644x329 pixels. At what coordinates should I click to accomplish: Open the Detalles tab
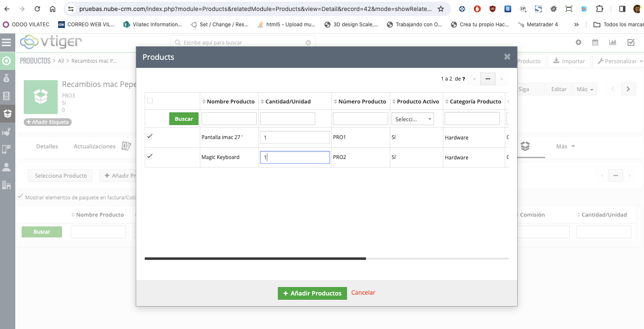pos(47,146)
